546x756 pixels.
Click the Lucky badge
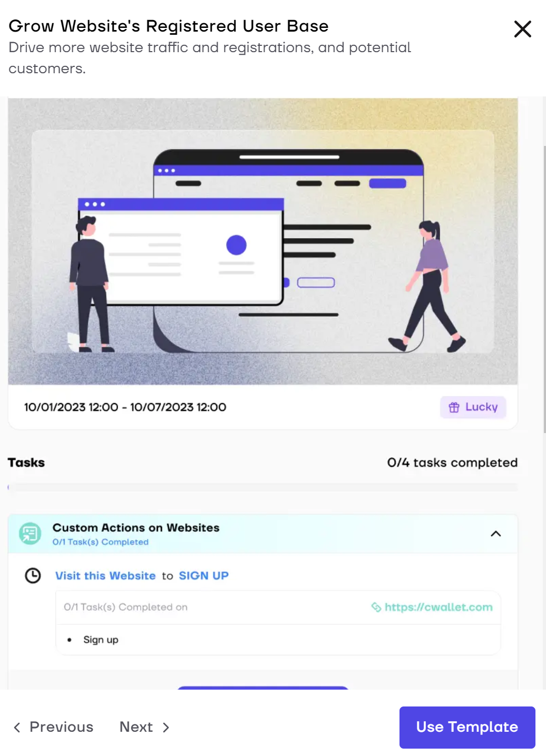[473, 407]
